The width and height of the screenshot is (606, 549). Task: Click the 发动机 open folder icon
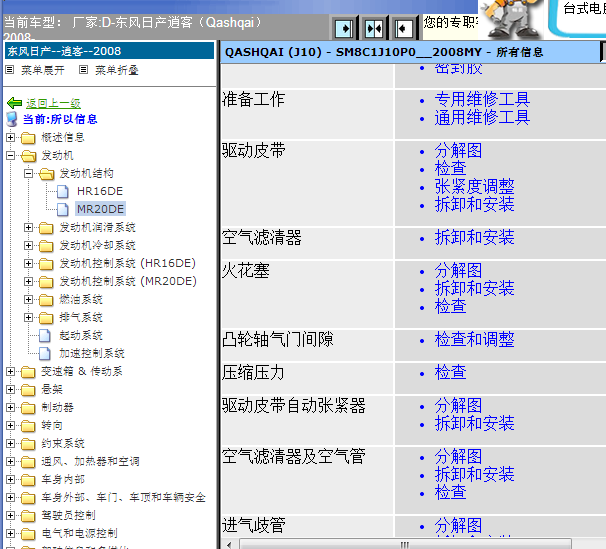point(29,156)
